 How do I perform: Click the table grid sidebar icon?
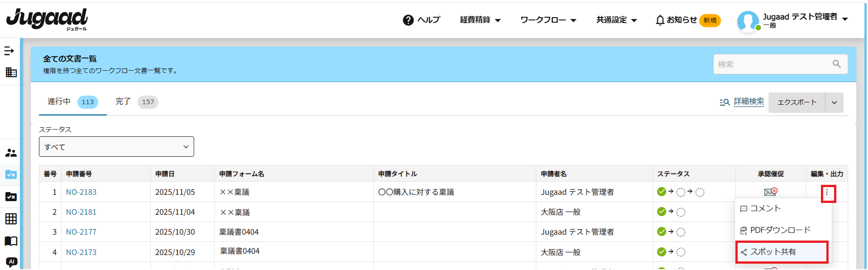click(11, 219)
